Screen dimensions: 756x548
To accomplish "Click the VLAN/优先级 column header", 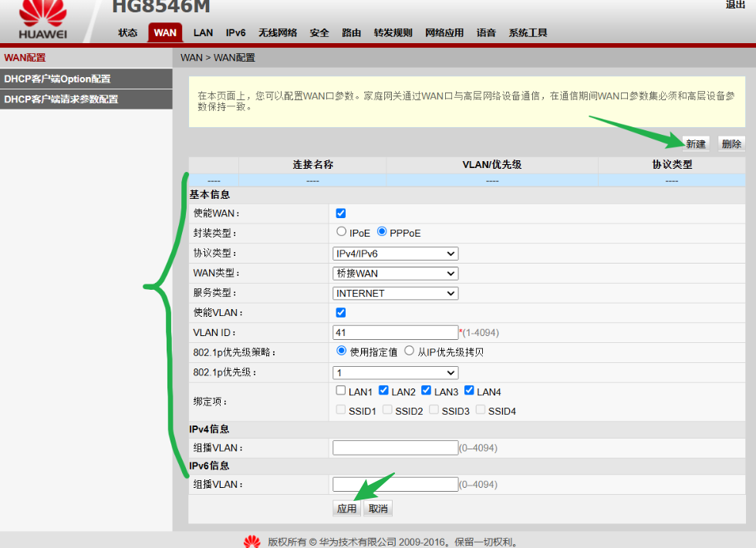I will click(492, 165).
